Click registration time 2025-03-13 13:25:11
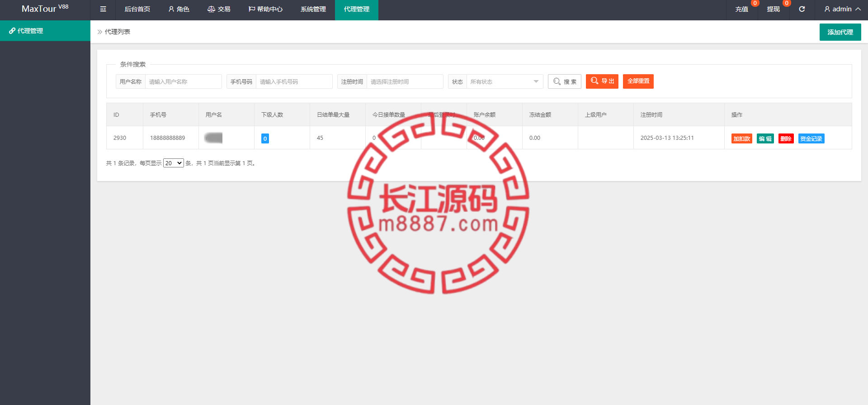Screen dimensions: 868x405 (667, 138)
